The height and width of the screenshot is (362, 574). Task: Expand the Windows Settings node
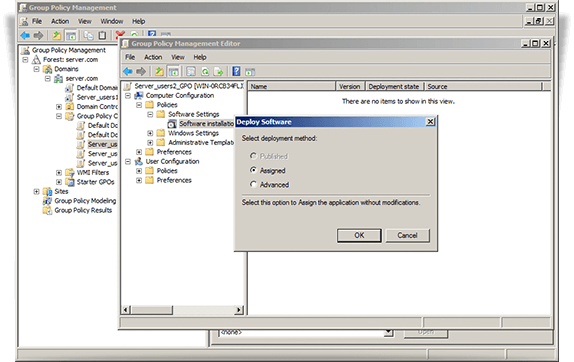(x=150, y=133)
